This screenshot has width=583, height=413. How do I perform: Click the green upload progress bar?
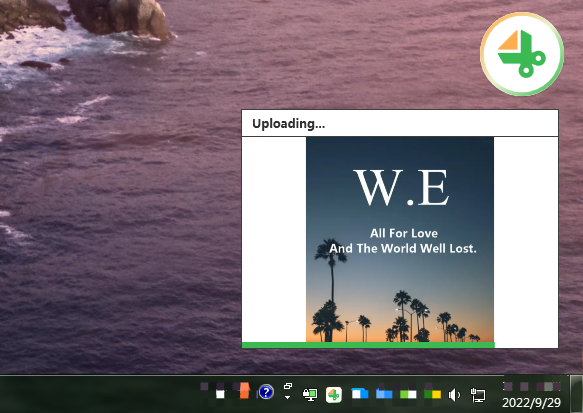pos(368,345)
